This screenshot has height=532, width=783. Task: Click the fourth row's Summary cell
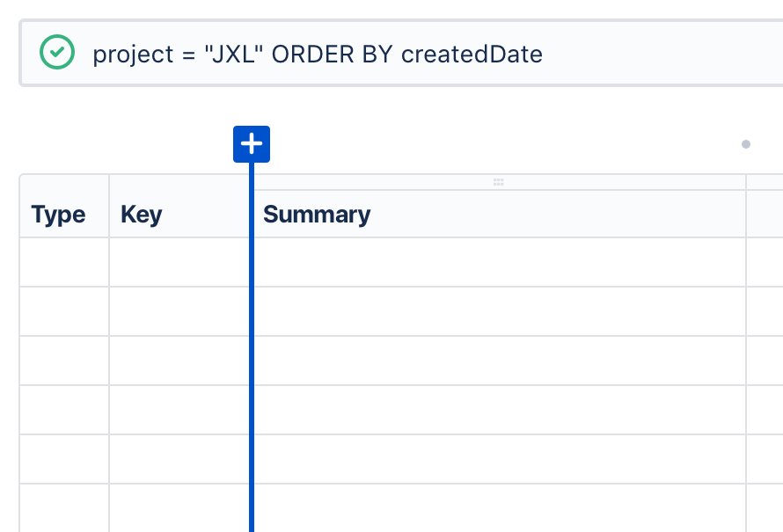click(x=500, y=410)
